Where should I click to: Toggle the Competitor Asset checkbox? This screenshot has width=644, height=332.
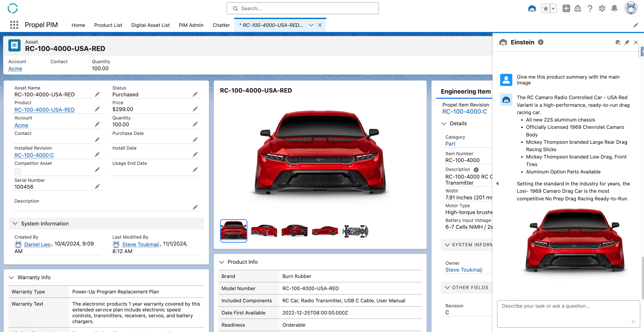(x=18, y=171)
